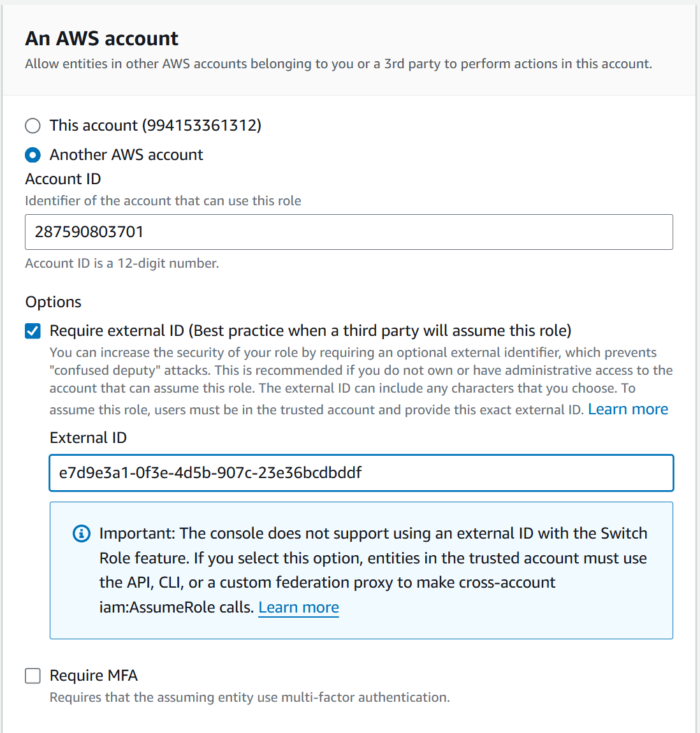Open the Learn more link after "exact external ID"
The height and width of the screenshot is (733, 700).
click(x=627, y=409)
